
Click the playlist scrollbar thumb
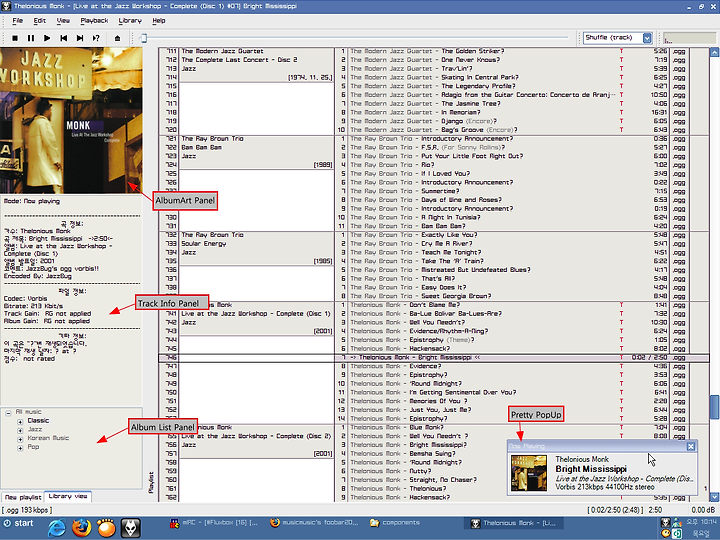(714, 407)
